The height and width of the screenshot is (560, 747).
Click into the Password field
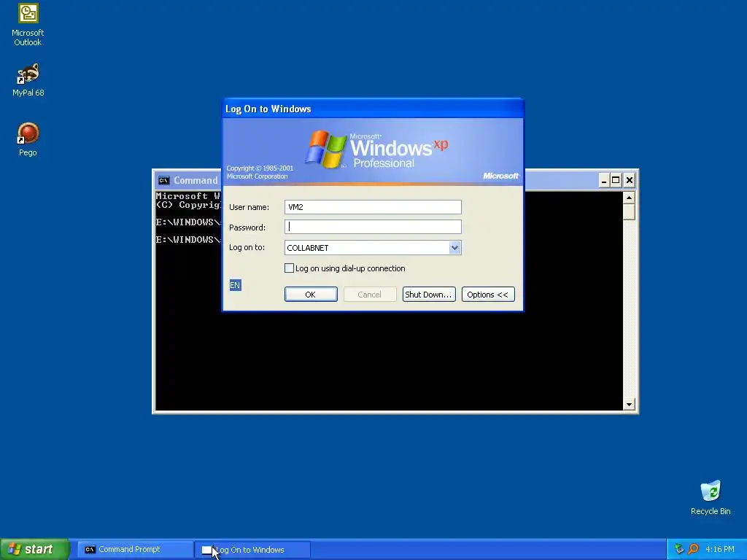(373, 227)
